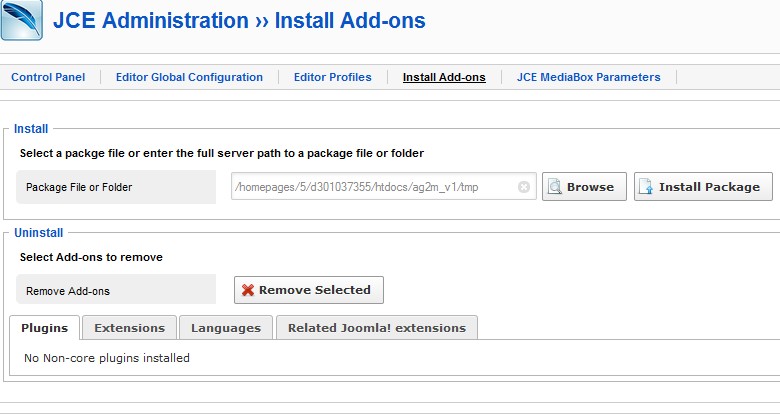
Task: Click the JCE Administration page heading
Action: (239, 20)
